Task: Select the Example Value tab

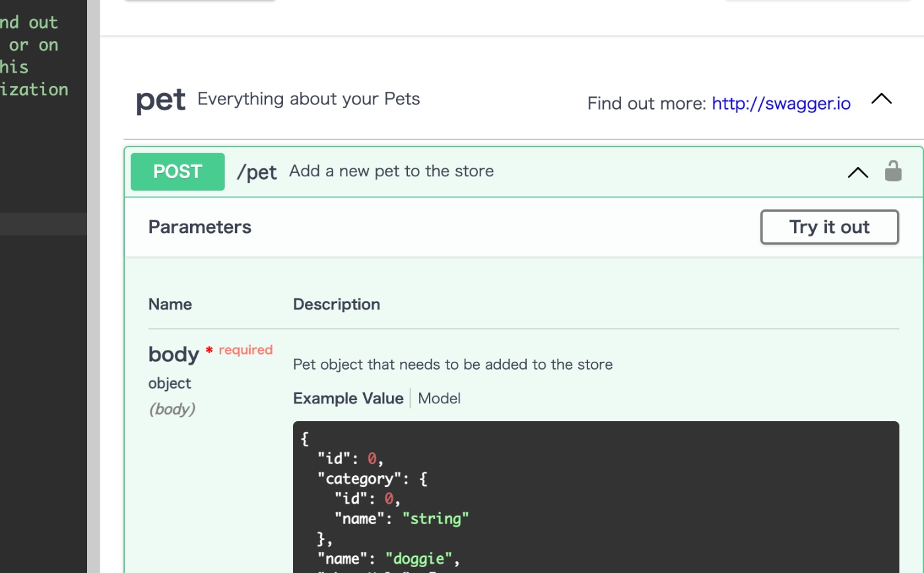Action: pos(348,398)
